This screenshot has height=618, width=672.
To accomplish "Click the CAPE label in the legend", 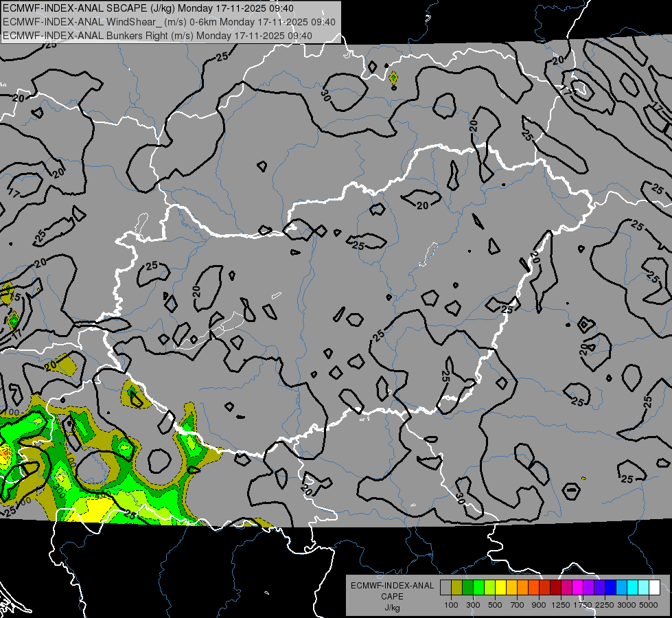I will (392, 597).
